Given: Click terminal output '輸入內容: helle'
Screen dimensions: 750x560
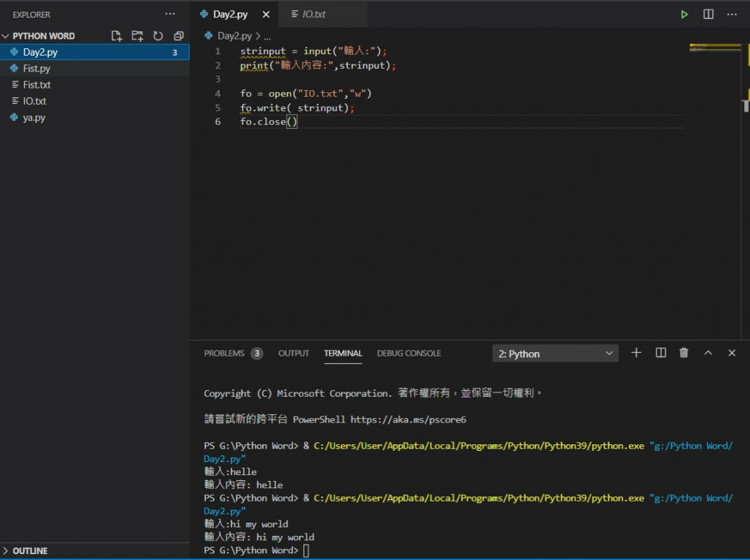Looking at the screenshot, I should (243, 485).
